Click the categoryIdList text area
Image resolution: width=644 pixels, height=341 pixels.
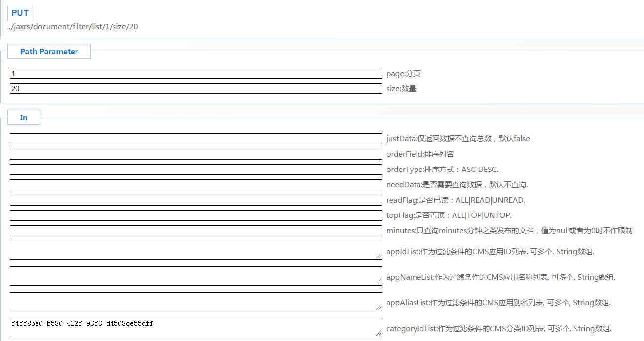pyautogui.click(x=196, y=327)
